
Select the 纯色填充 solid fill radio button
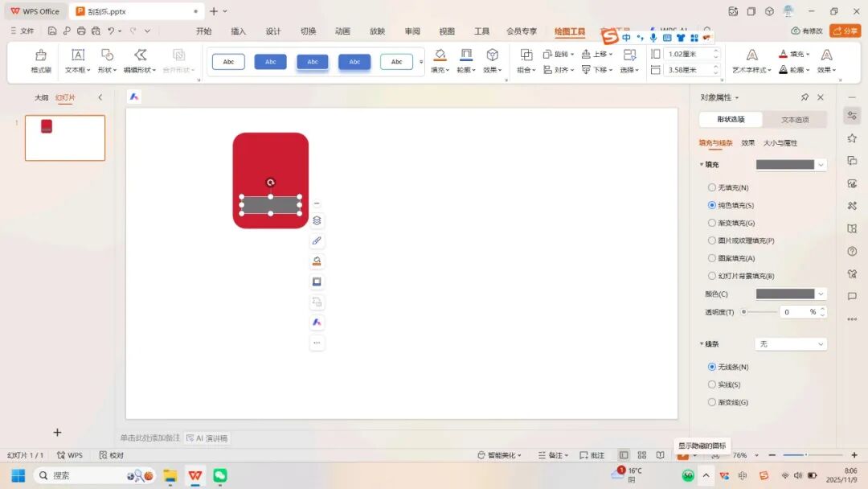pos(711,205)
